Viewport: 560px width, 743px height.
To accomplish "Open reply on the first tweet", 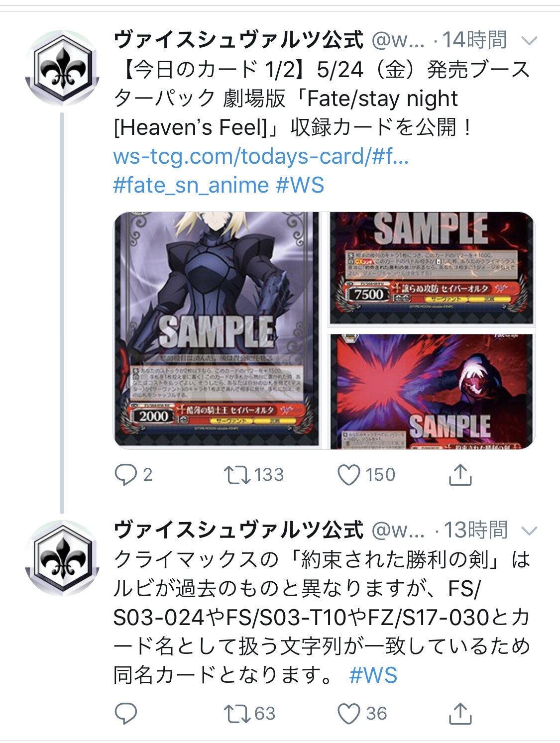I will pyautogui.click(x=125, y=475).
